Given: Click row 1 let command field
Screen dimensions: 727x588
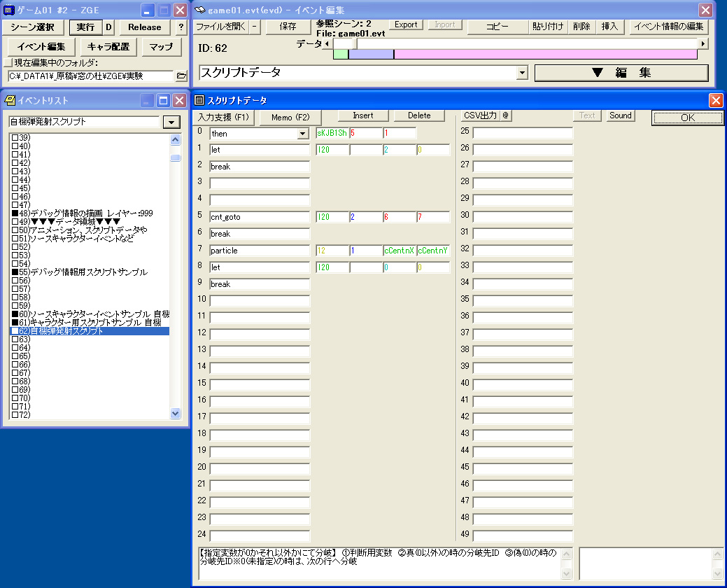Looking at the screenshot, I should coord(259,150).
